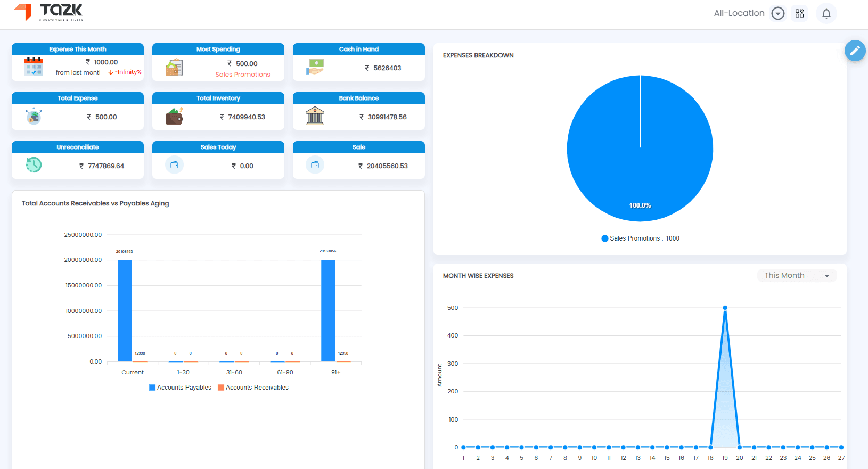This screenshot has height=469, width=868.
Task: Click the 100.0% pie chart slice
Action: (x=640, y=149)
